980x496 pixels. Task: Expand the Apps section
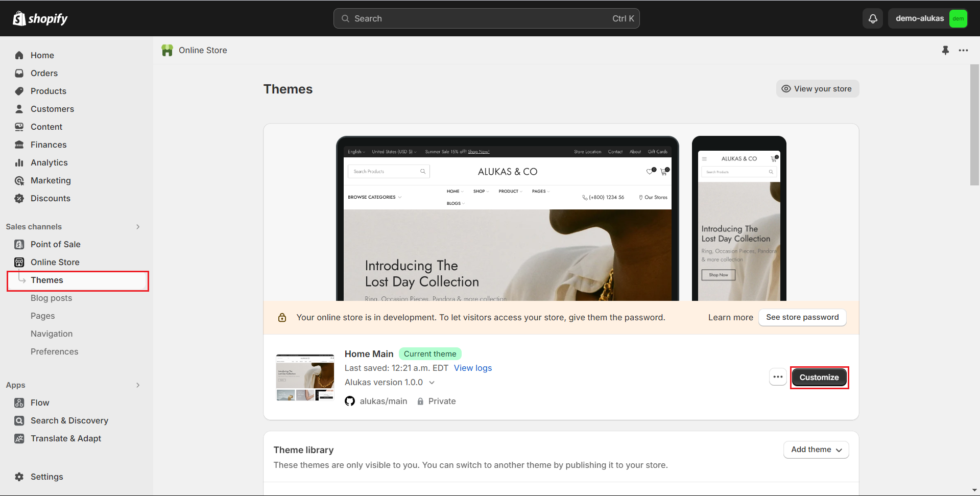(138, 385)
